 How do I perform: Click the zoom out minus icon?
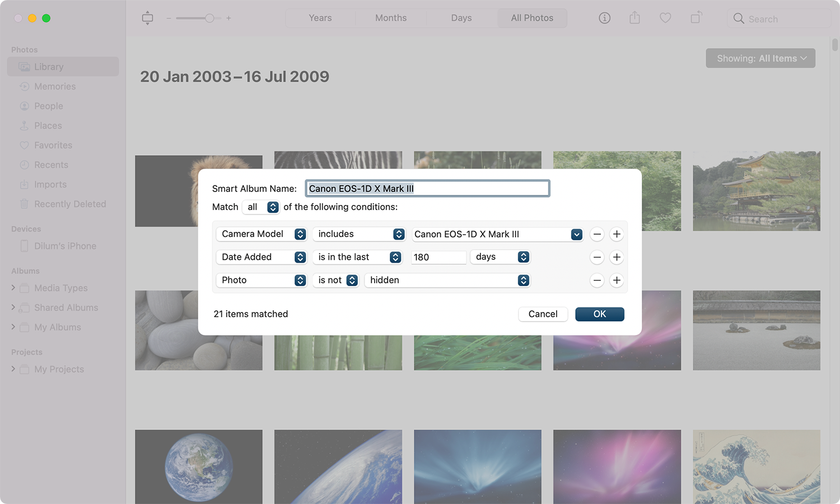(169, 18)
